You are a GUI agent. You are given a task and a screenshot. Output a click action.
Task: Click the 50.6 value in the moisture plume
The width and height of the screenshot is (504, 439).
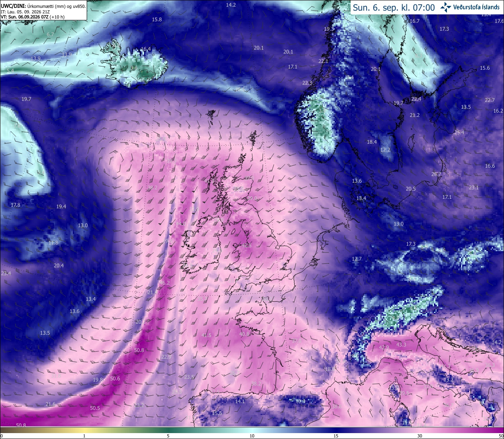tap(115, 379)
